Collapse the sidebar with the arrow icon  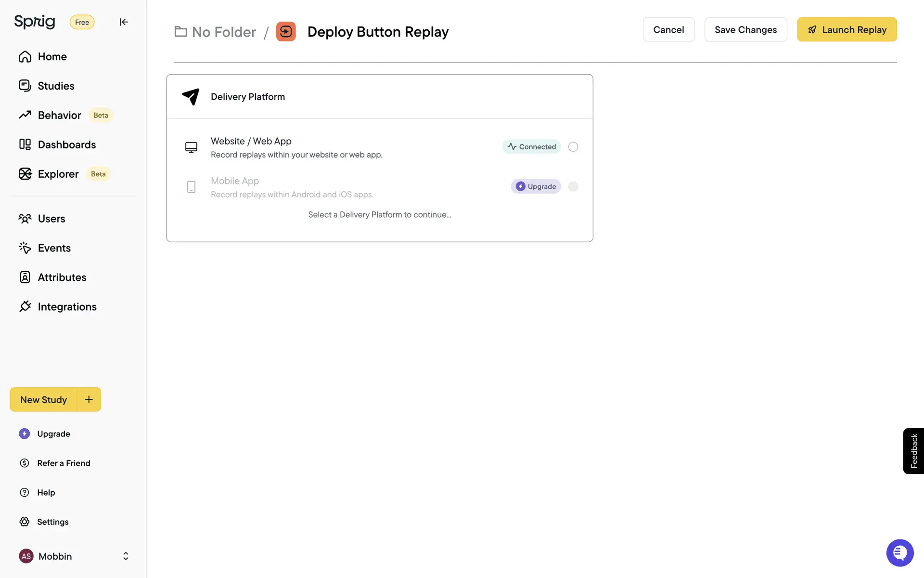(x=124, y=22)
